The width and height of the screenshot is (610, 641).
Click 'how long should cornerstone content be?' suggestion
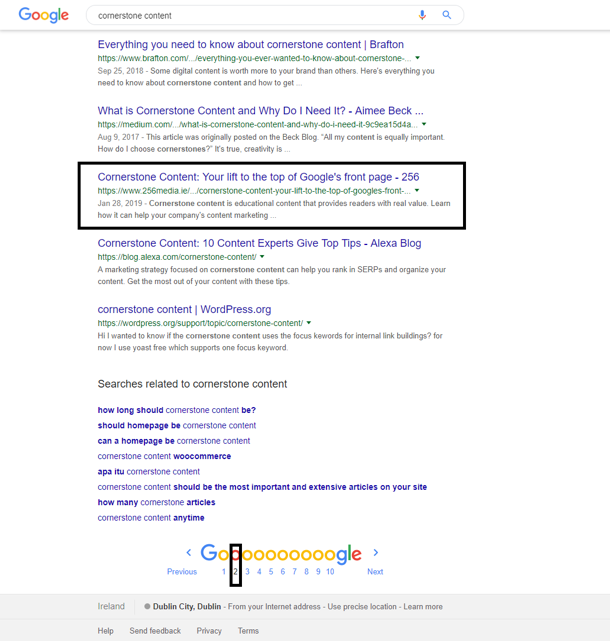tap(177, 410)
